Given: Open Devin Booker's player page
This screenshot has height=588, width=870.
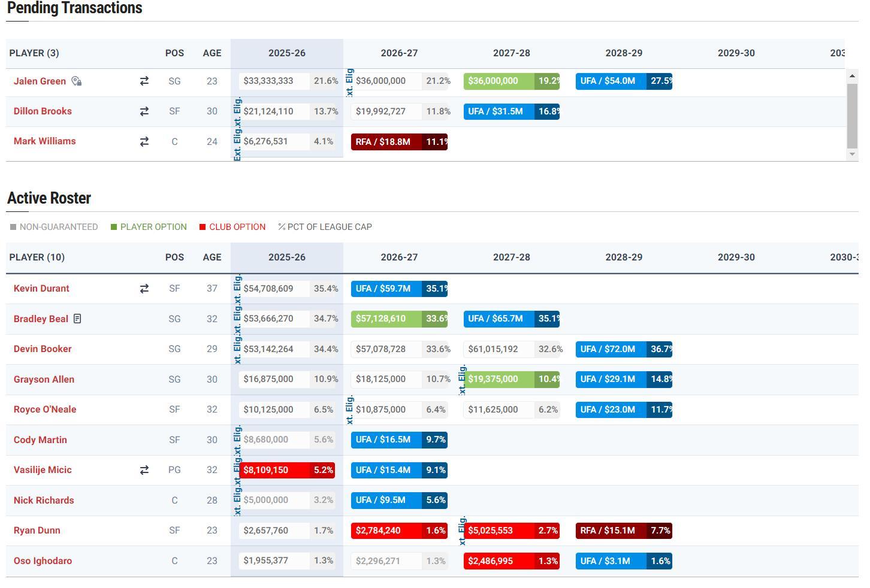Looking at the screenshot, I should [43, 349].
